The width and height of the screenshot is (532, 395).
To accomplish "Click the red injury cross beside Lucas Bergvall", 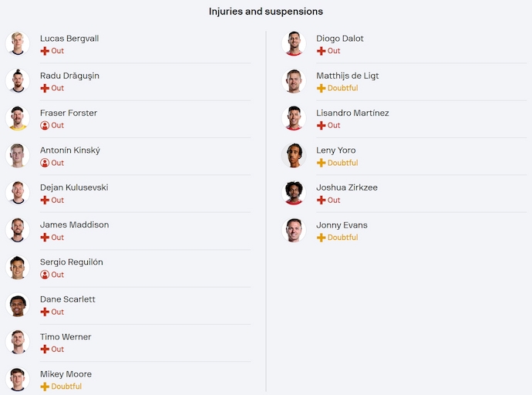I will tap(45, 51).
